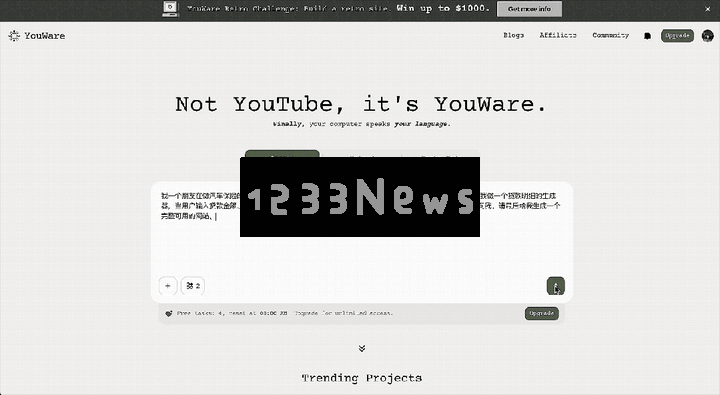Image resolution: width=720 pixels, height=395 pixels.
Task: Submit the prompt with the green send button
Action: [556, 286]
